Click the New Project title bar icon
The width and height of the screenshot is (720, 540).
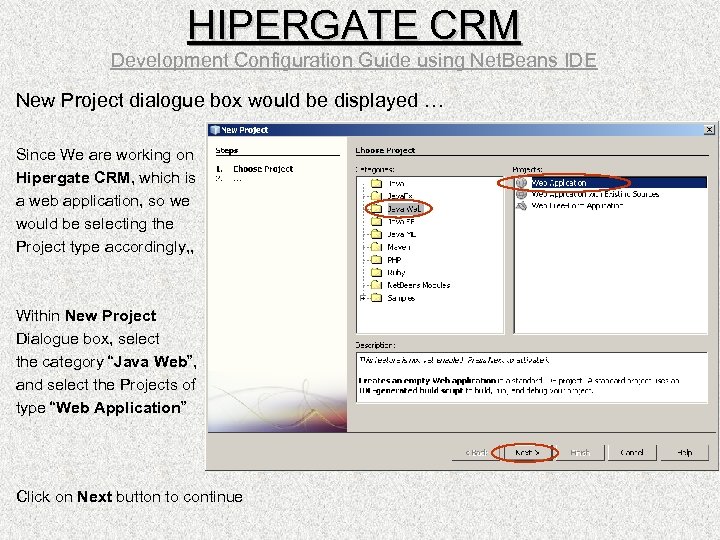coord(214,130)
